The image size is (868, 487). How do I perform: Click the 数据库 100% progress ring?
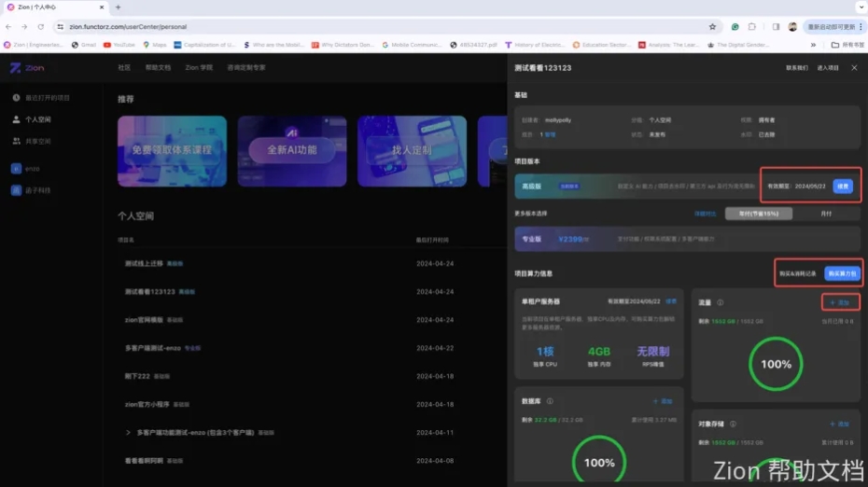click(599, 461)
